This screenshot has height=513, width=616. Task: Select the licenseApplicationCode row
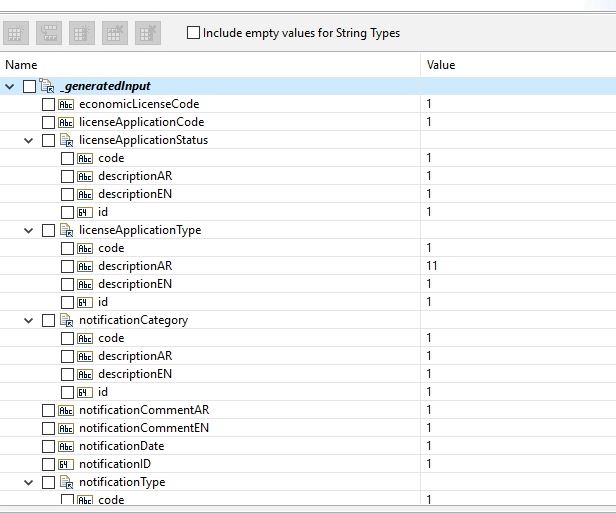[x=141, y=122]
